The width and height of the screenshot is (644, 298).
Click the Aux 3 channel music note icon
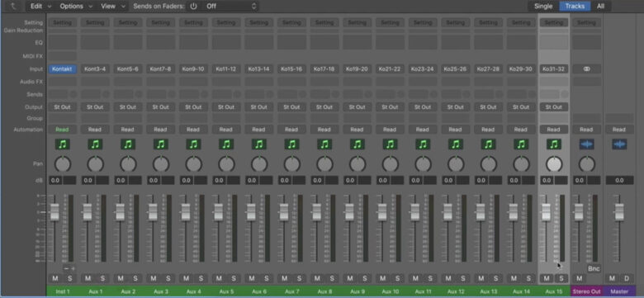pos(161,144)
